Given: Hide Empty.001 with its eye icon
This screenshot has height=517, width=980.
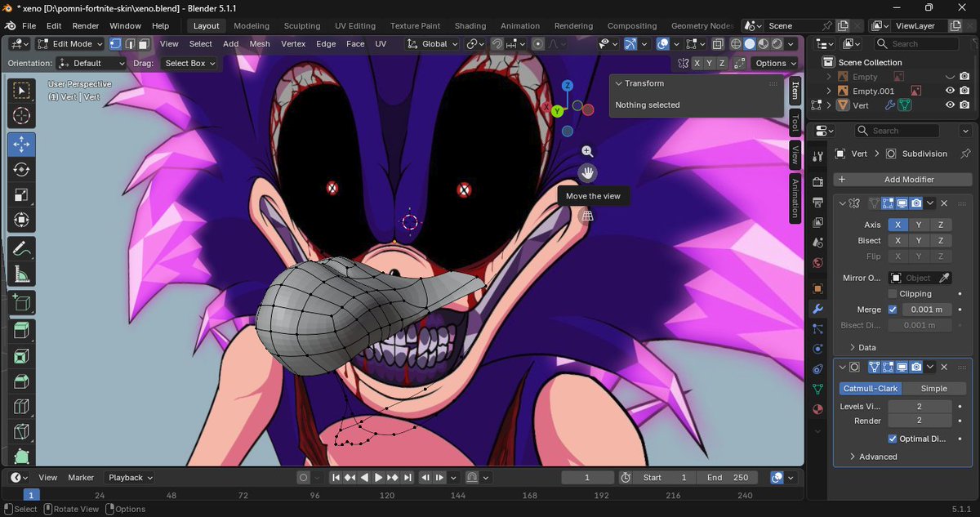Looking at the screenshot, I should [x=950, y=91].
